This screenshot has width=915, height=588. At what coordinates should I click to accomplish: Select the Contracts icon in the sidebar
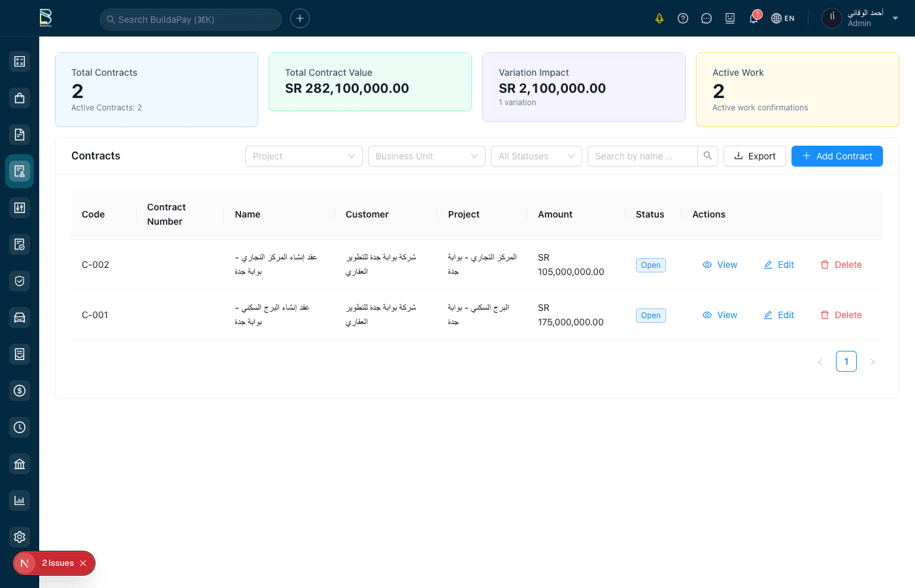coord(19,171)
